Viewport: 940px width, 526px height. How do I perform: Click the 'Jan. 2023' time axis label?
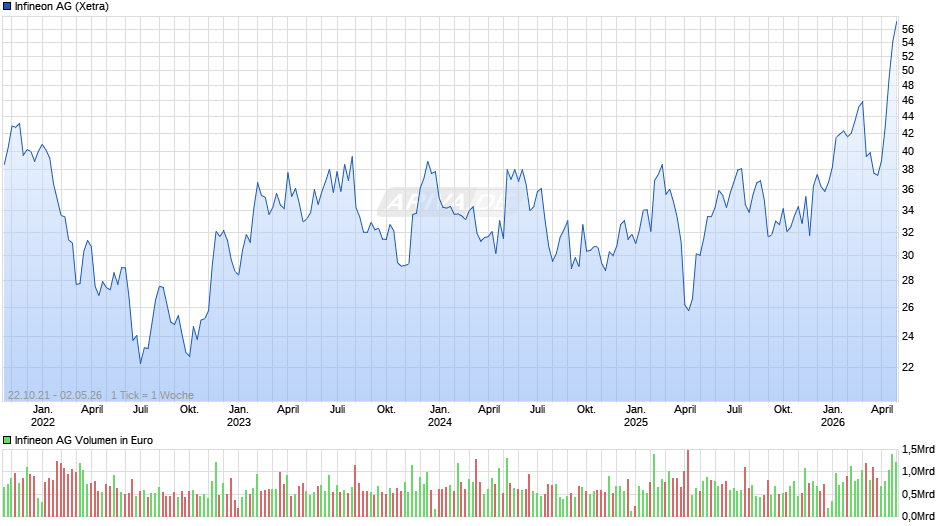coord(239,416)
